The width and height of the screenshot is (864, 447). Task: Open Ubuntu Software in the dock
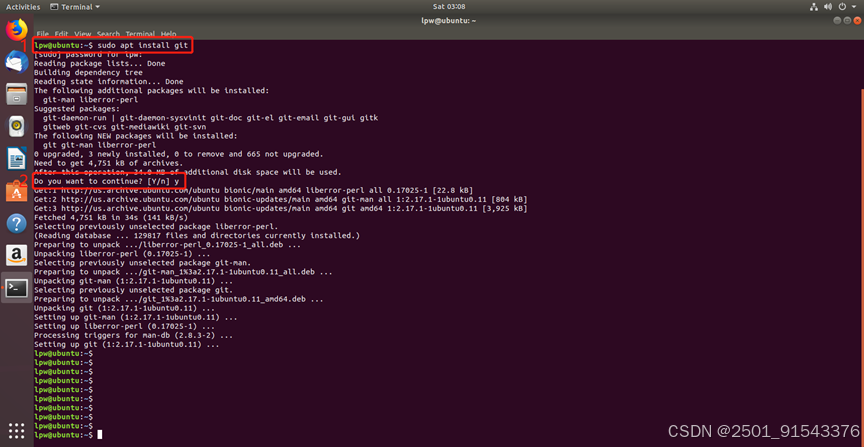(17, 191)
